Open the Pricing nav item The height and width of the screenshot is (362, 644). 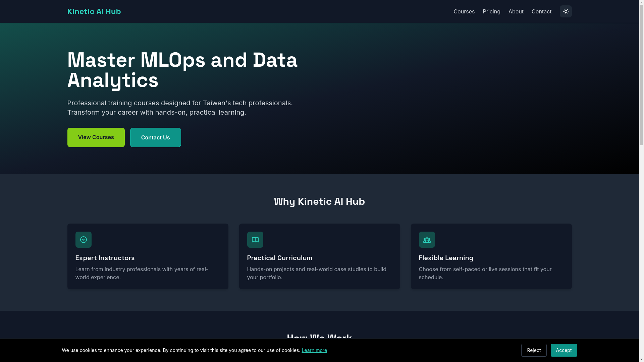(x=491, y=11)
